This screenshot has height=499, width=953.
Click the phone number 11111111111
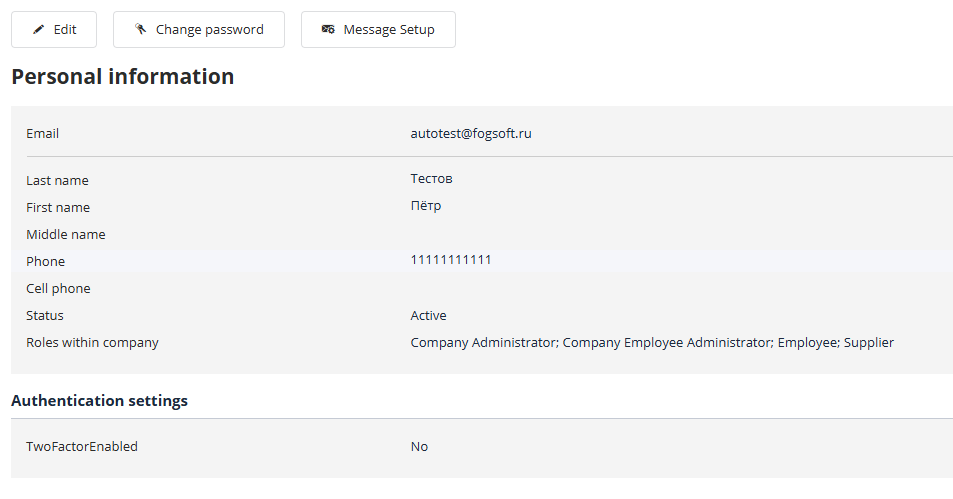coord(450,260)
